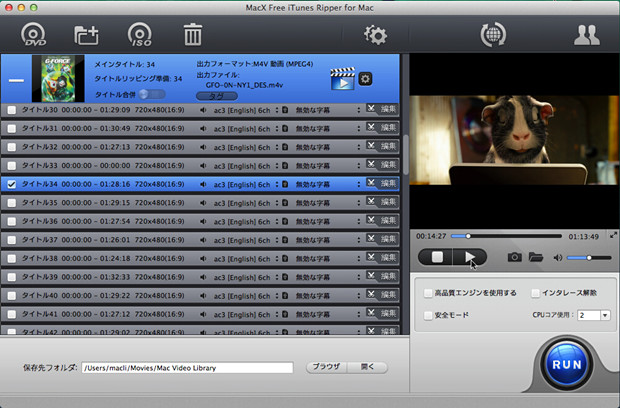Select row タイトル37 00:00:00 - 01:26:01
Image resolution: width=620 pixels, height=408 pixels.
[200, 239]
